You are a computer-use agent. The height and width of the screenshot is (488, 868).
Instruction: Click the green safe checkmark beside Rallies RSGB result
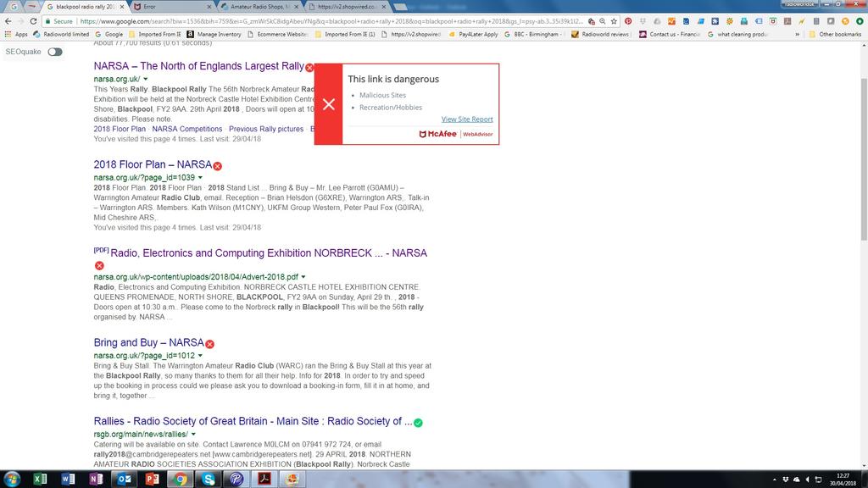coord(418,423)
